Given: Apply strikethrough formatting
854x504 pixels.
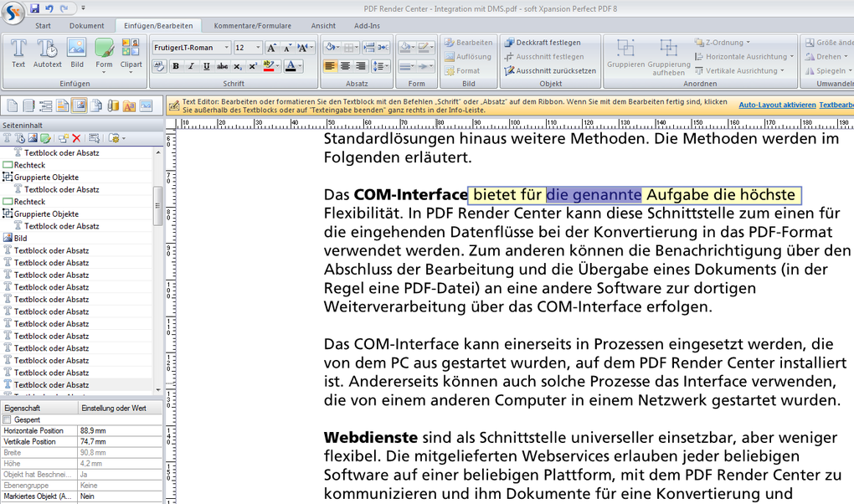Looking at the screenshot, I should tap(222, 66).
